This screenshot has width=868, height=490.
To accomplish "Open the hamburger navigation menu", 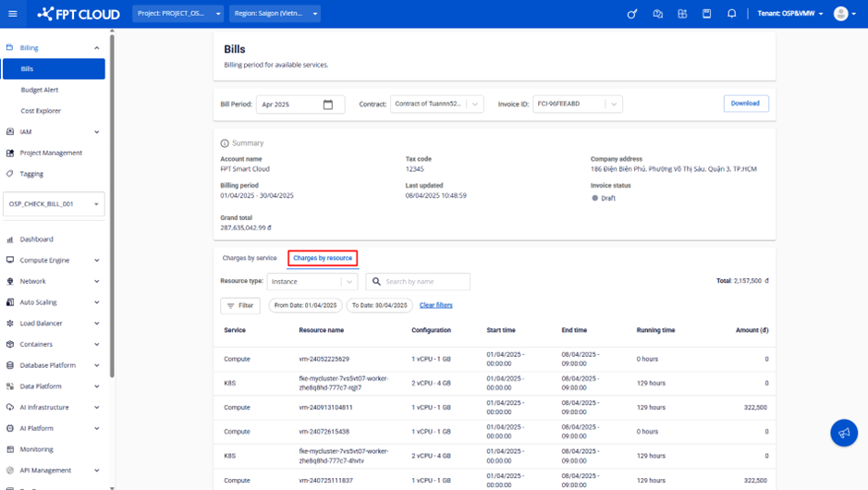I will (x=13, y=14).
